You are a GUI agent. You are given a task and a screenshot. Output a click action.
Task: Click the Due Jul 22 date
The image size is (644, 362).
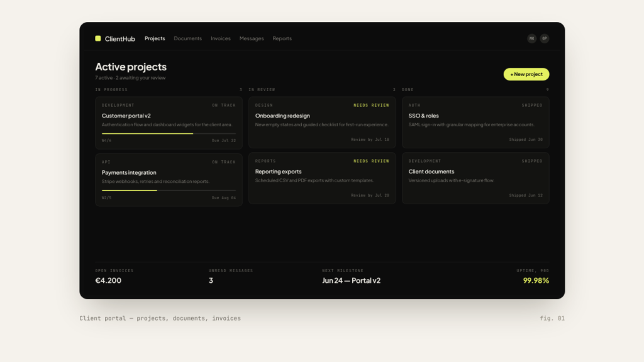pos(224,140)
